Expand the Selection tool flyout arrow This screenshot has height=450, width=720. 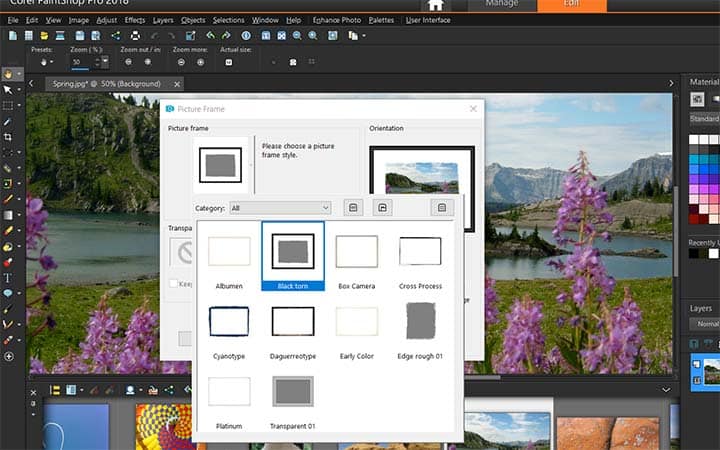tap(19, 105)
